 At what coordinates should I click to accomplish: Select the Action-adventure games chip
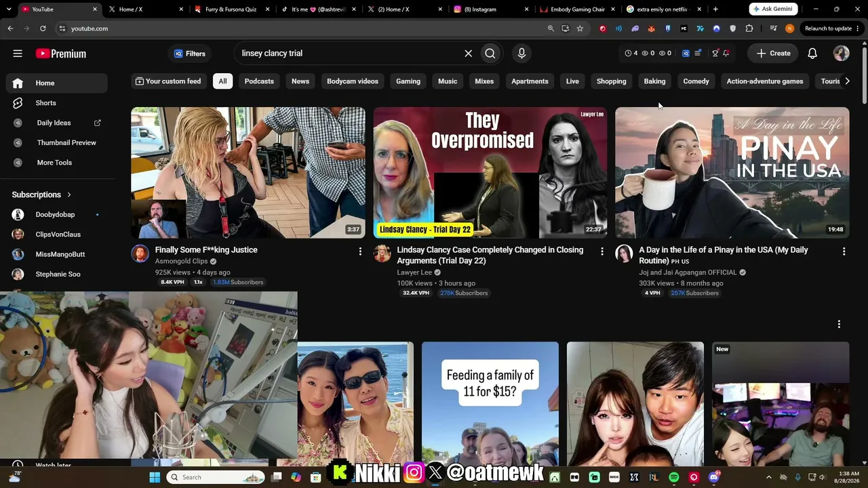765,81
